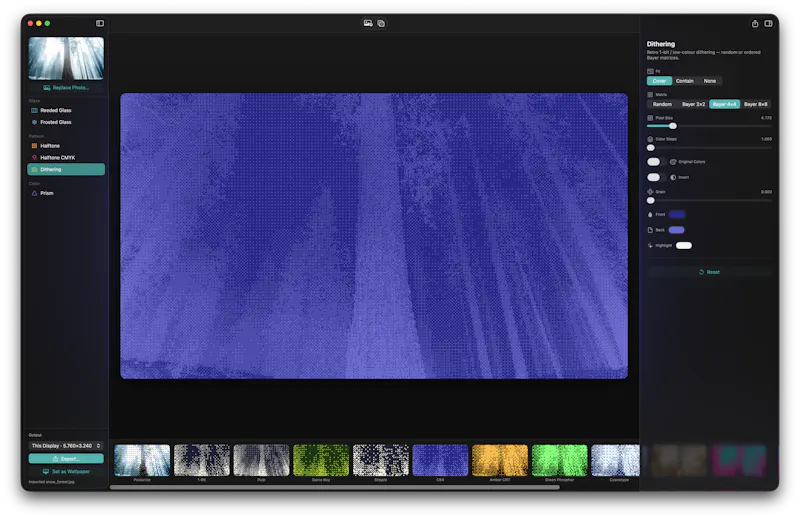Click the Original Colors palette icon
800x519 pixels.
pos(673,162)
